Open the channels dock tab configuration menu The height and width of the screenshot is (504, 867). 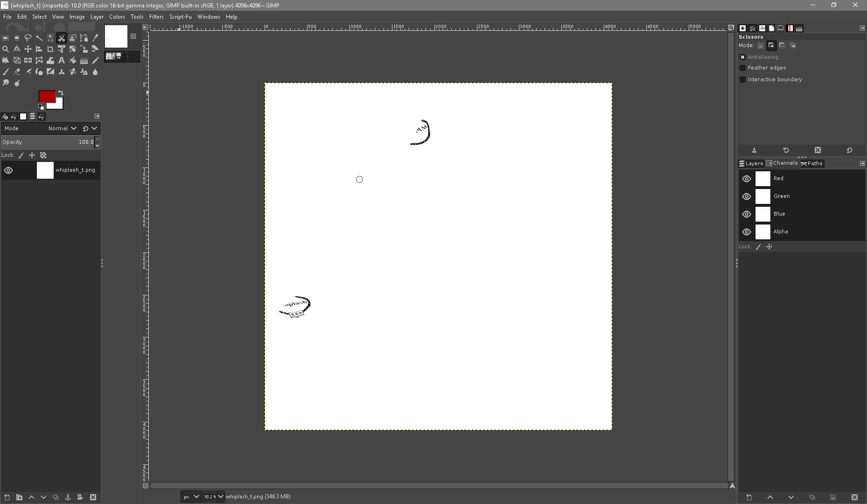[862, 163]
